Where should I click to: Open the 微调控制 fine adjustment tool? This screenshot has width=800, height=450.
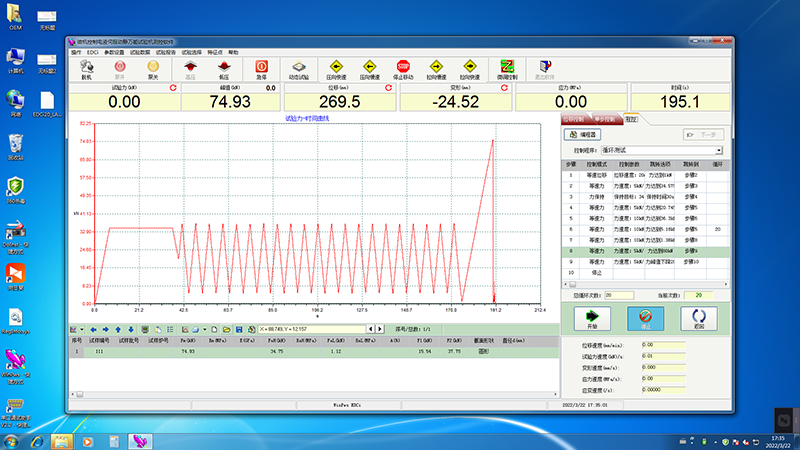(508, 68)
